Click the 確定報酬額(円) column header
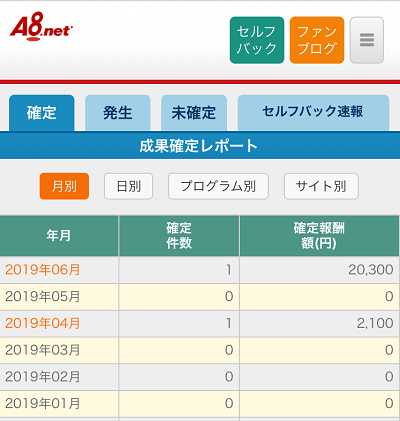Image resolution: width=400 pixels, height=421 pixels. coord(319,236)
